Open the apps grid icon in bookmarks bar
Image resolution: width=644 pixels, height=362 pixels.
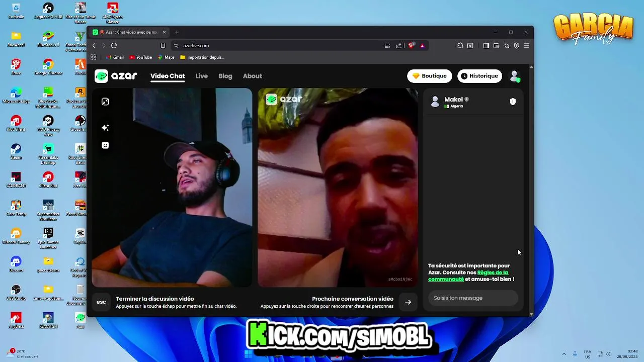tap(93, 57)
